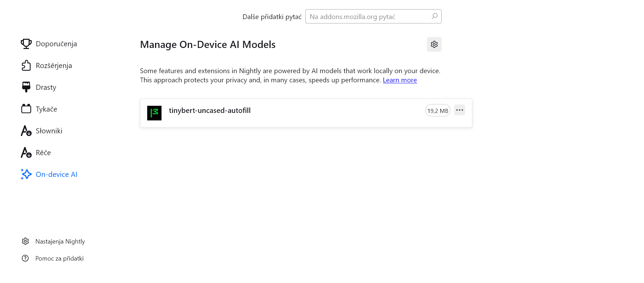Image resolution: width=644 pixels, height=283 pixels.
Task: Switch to the Drasty category
Action: (x=46, y=87)
